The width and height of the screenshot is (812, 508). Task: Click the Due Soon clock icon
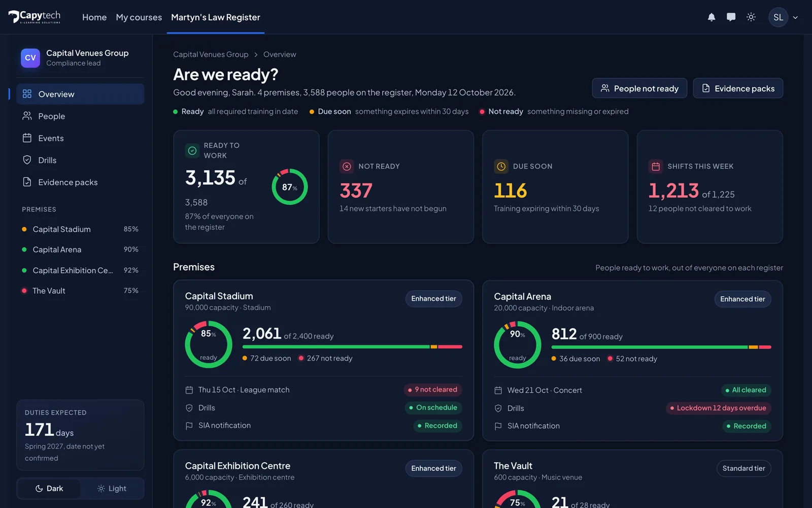[x=501, y=166]
